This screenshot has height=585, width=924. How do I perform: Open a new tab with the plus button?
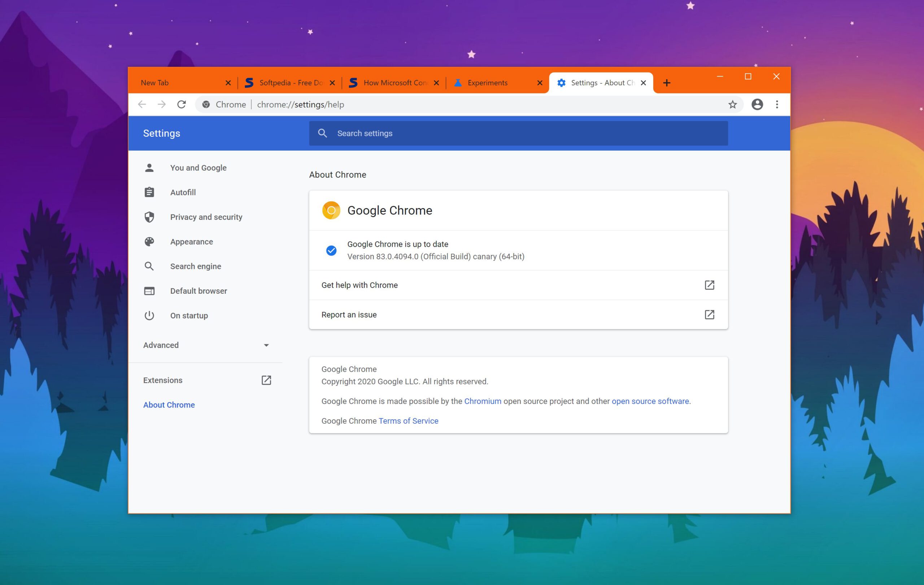click(667, 83)
